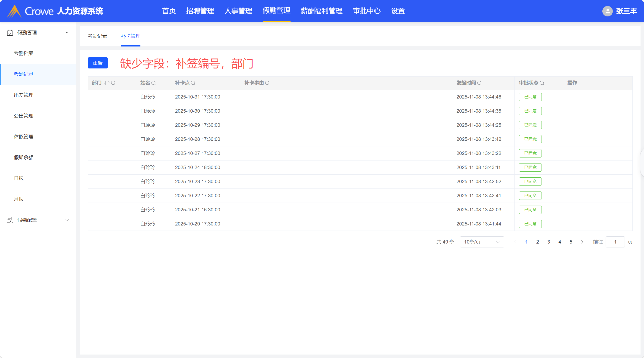Click the 重置 button
This screenshot has height=358, width=644.
(97, 63)
